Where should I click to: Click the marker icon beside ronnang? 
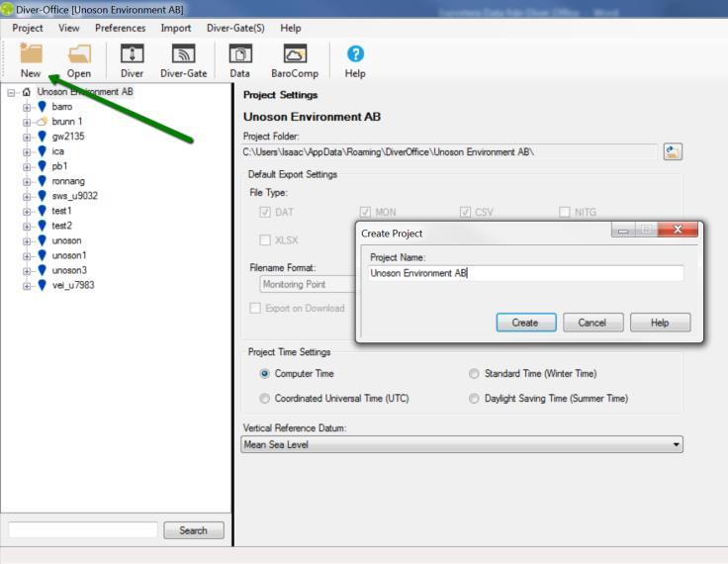[x=43, y=181]
